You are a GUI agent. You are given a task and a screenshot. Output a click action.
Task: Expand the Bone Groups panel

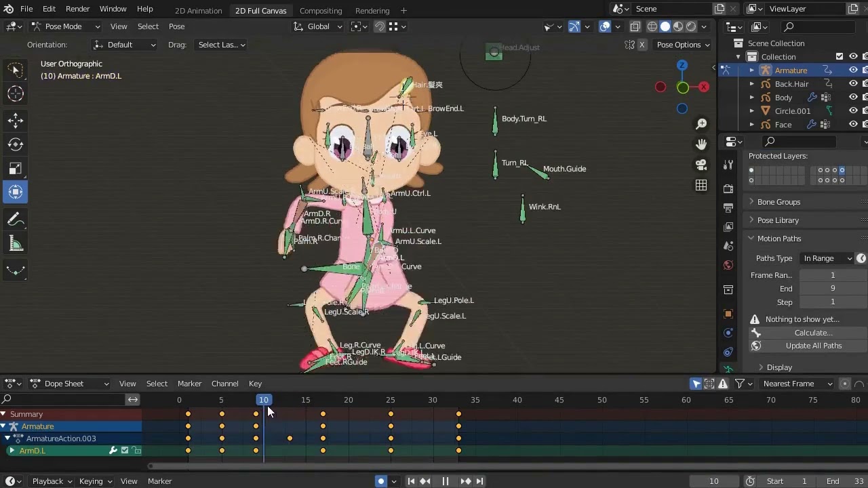(778, 202)
